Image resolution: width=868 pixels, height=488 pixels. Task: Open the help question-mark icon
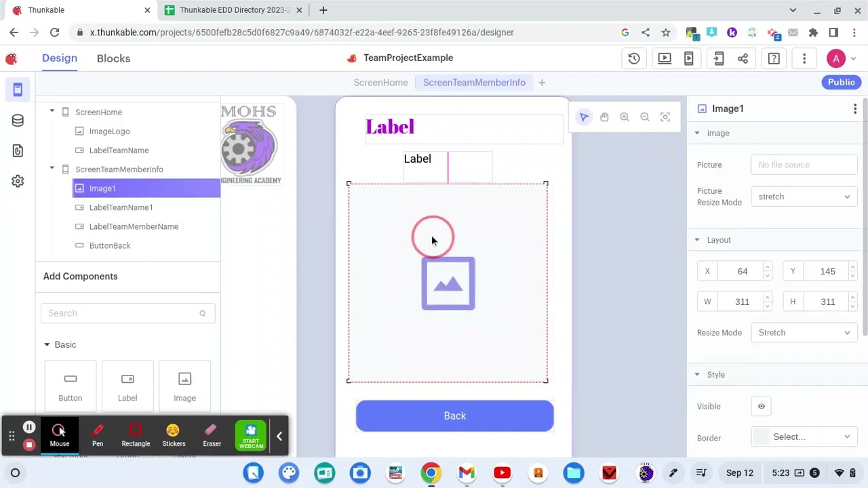click(x=774, y=58)
